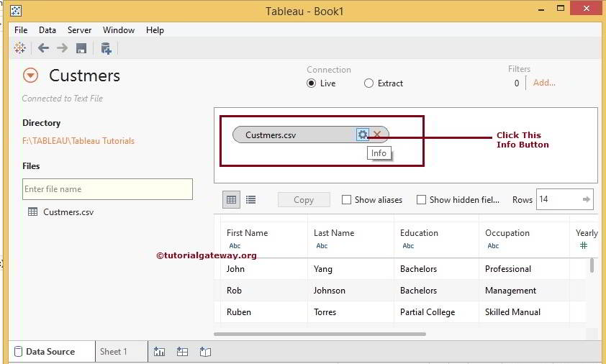Click the Custmers data source title
The height and width of the screenshot is (364, 606).
(85, 76)
